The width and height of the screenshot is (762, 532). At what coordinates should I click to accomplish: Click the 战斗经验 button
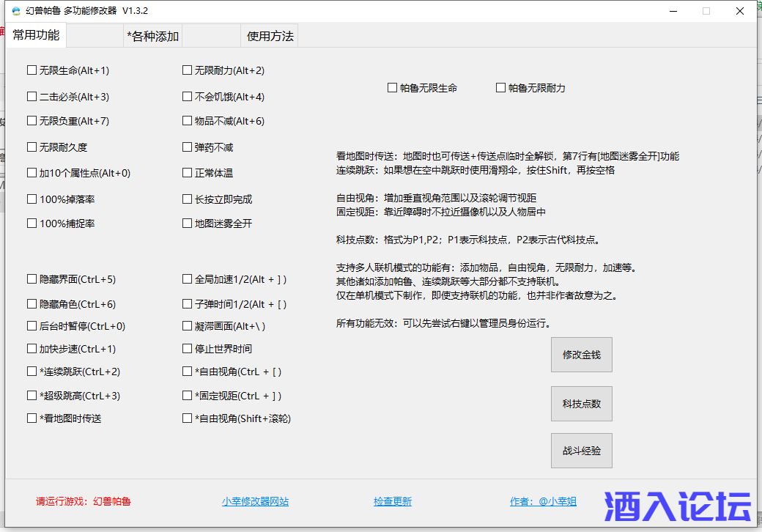tap(581, 451)
